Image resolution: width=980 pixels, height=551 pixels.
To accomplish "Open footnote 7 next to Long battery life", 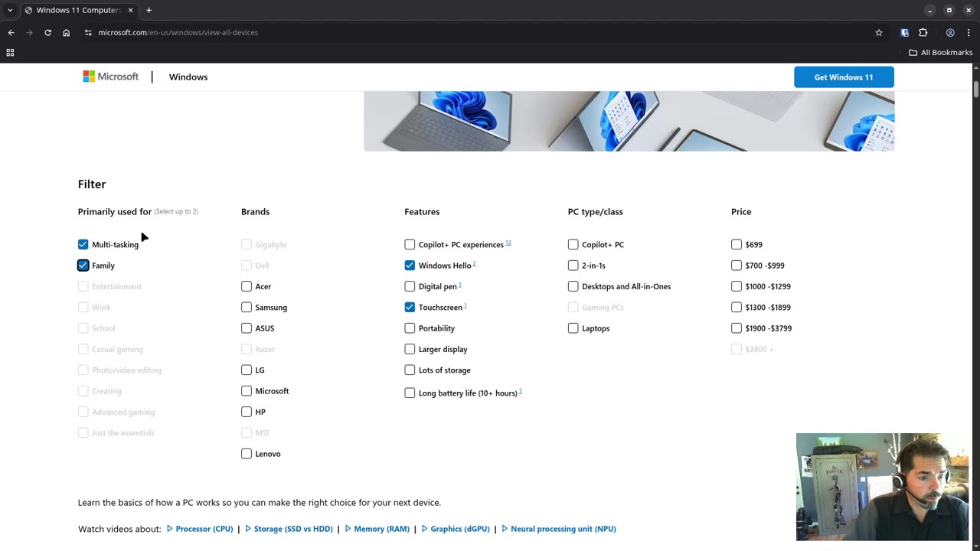I will click(521, 391).
